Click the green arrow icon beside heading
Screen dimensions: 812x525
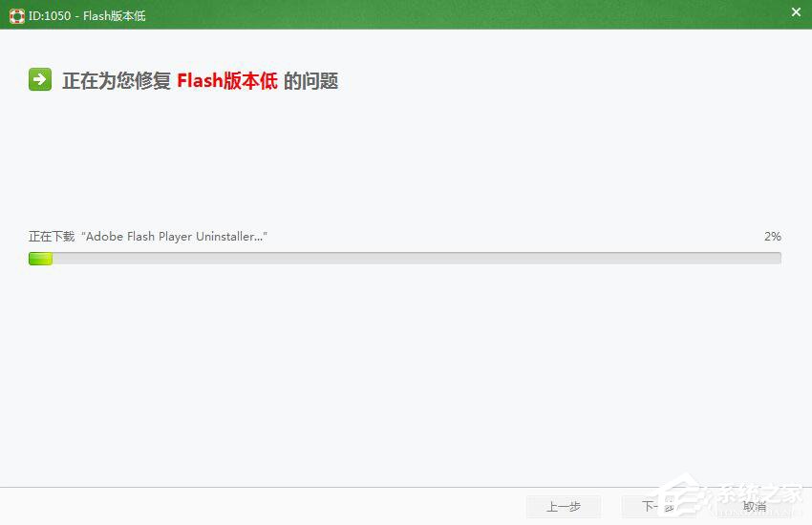40,79
